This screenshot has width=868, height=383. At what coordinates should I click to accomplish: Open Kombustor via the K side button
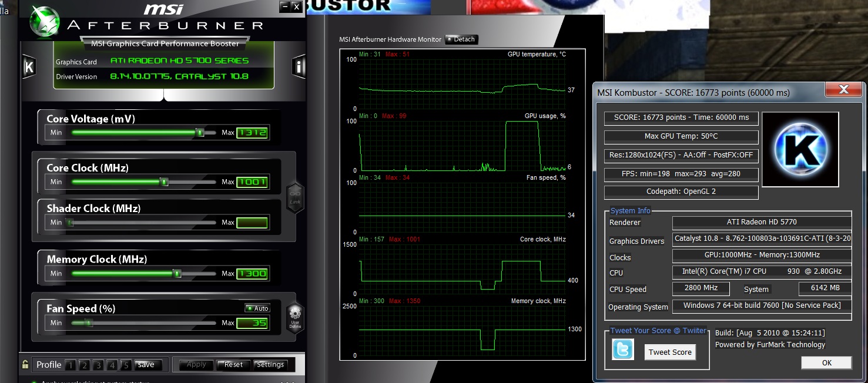pos(29,67)
